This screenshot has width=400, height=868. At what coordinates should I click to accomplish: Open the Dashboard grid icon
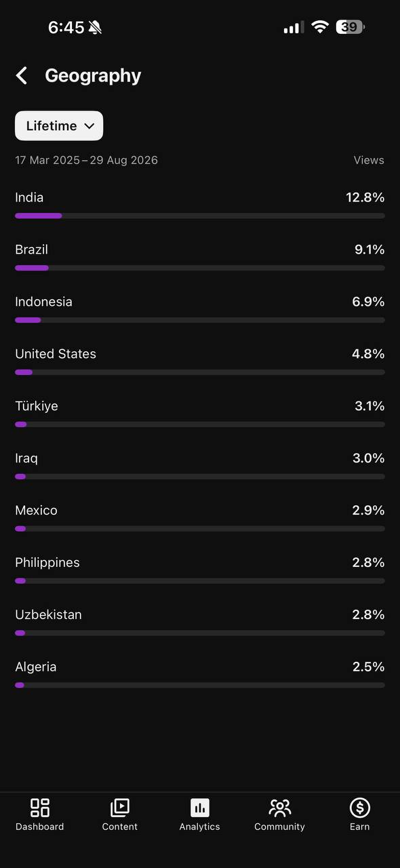pos(40,807)
